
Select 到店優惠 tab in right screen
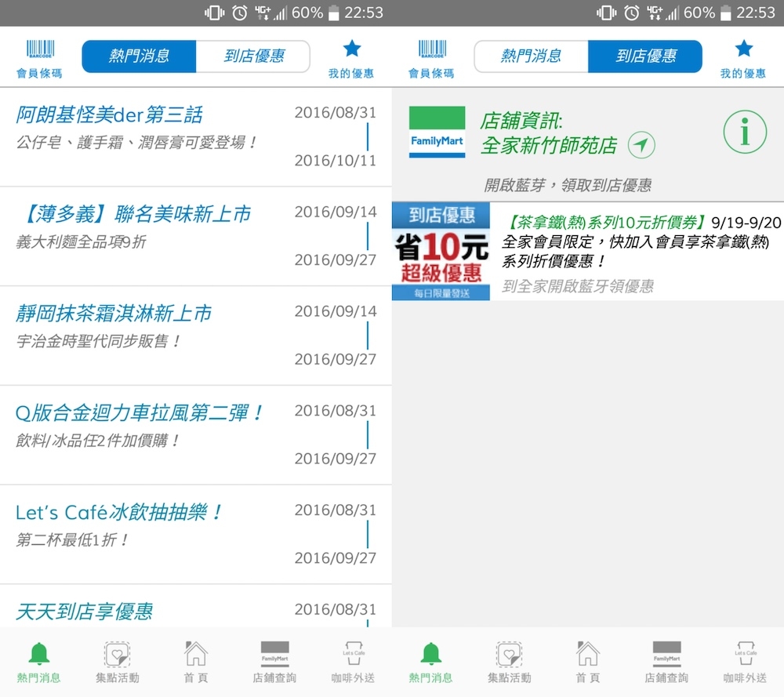[x=645, y=56]
